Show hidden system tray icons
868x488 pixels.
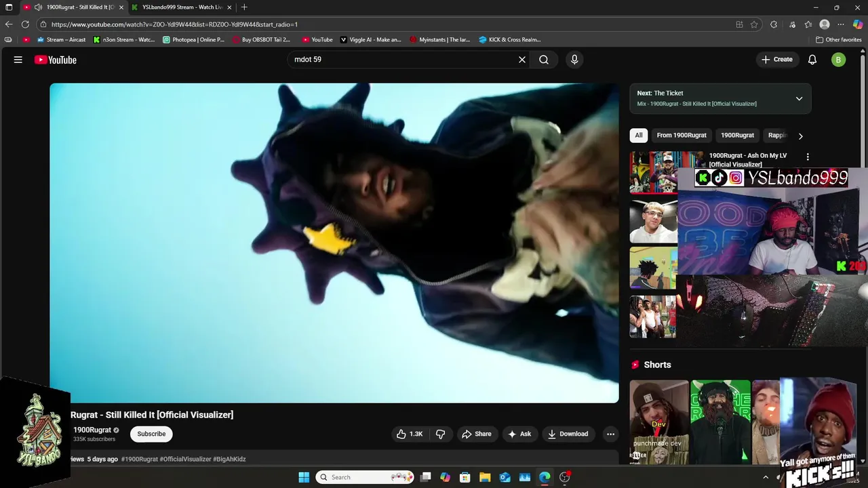(766, 477)
